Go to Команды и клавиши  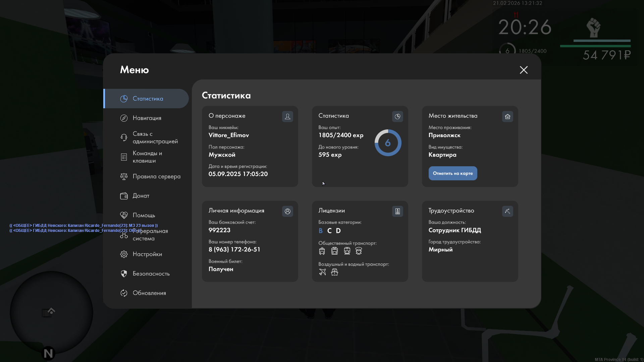pos(147,157)
